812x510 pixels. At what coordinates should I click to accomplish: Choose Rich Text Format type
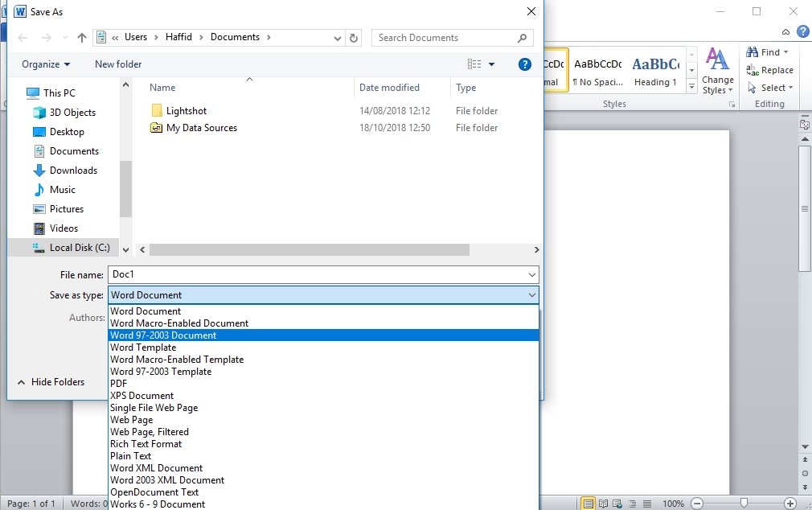click(324, 444)
